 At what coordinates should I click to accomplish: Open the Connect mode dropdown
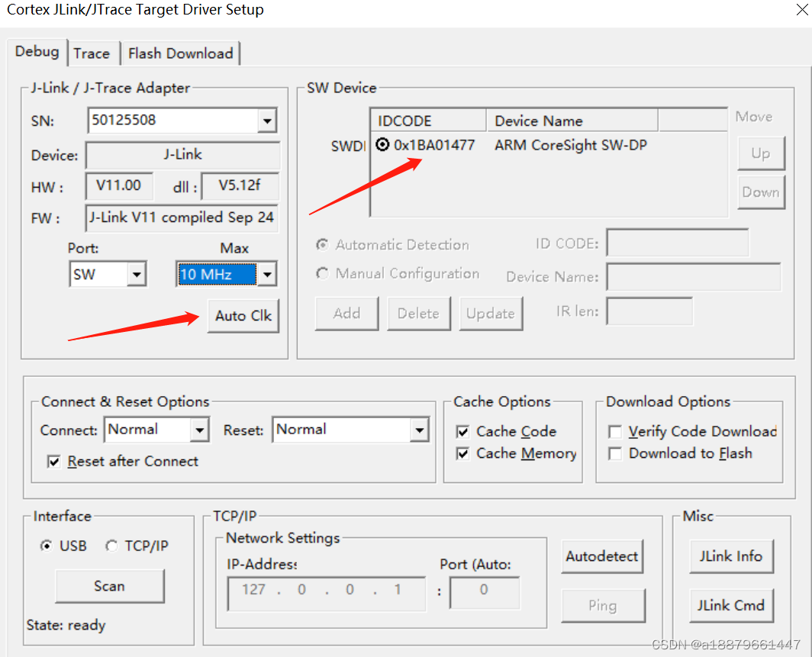point(199,430)
